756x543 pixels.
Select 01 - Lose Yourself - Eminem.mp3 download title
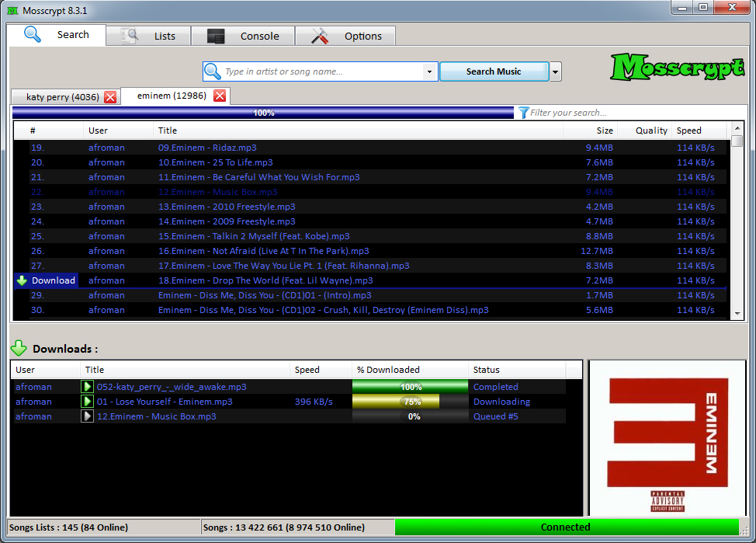(165, 402)
